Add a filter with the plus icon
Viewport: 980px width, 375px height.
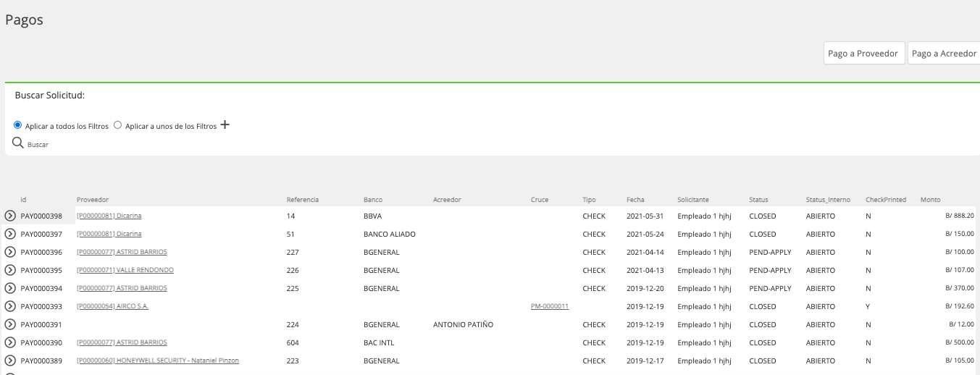[x=225, y=125]
